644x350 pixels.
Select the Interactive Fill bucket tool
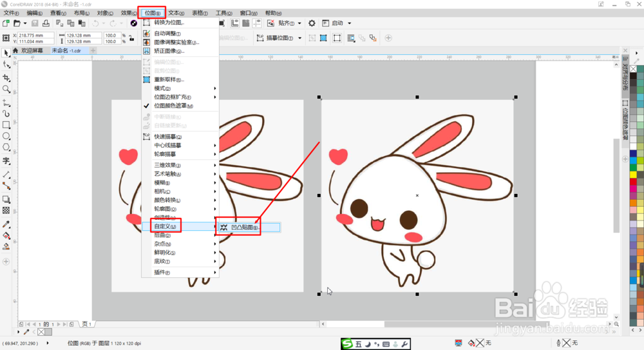(6, 236)
